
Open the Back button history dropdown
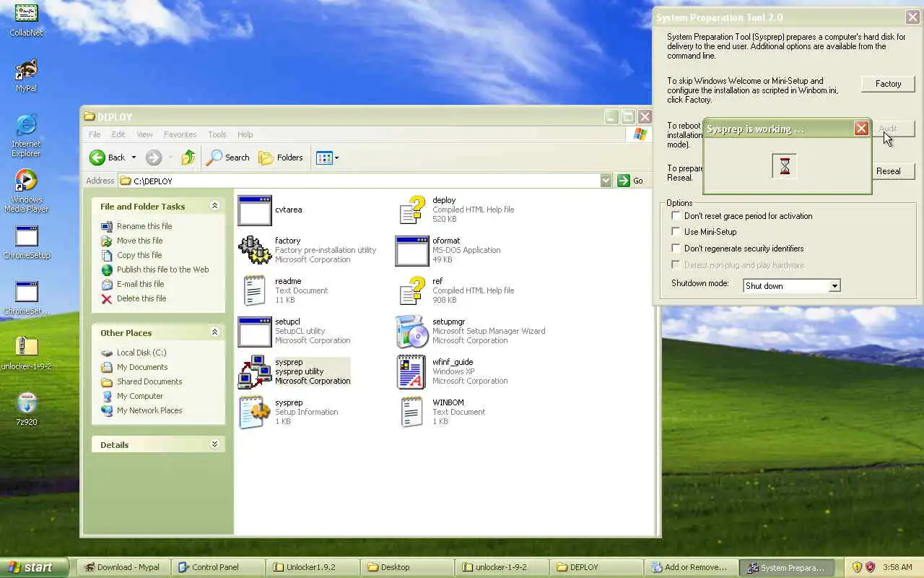coord(134,158)
